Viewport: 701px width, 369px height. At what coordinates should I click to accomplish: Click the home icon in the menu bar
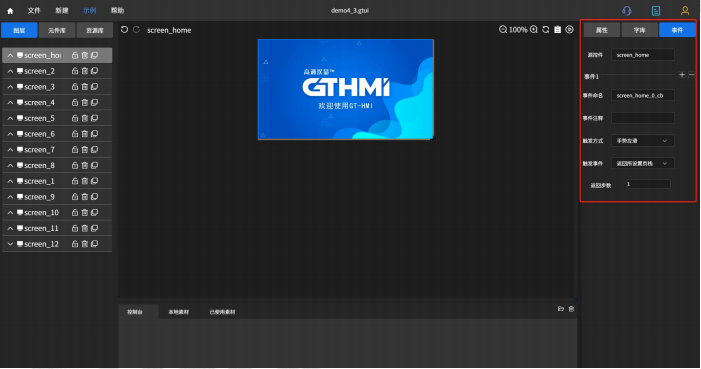10,11
